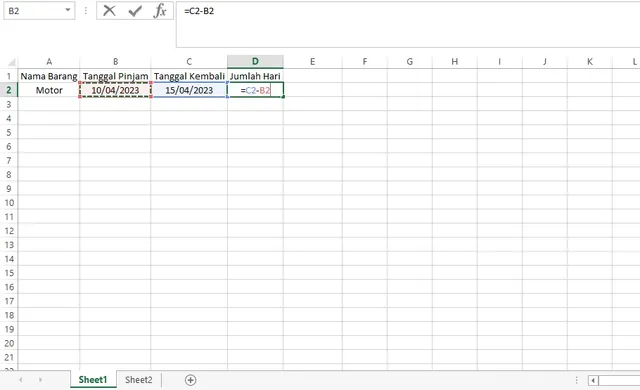Click the cell containing 10/04/2023
The image size is (640, 390).
coord(116,90)
